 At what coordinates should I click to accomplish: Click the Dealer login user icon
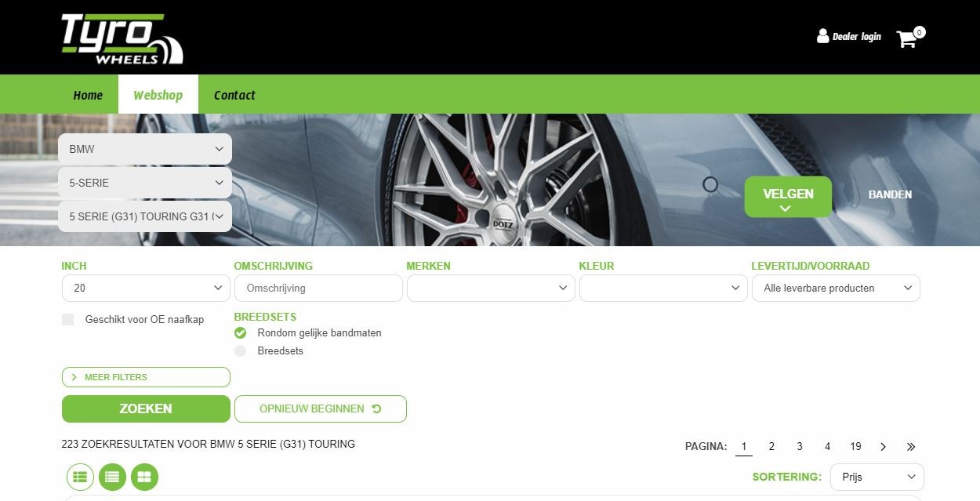coord(822,36)
